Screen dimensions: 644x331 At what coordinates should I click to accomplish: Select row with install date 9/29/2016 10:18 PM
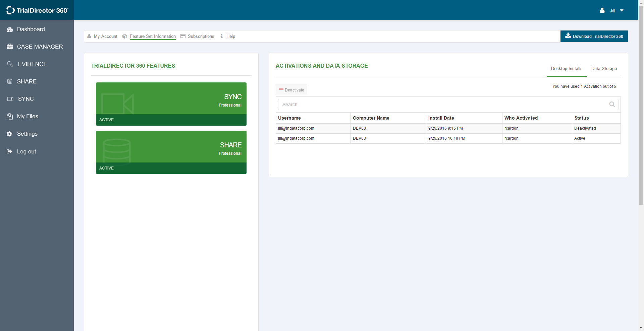point(448,138)
